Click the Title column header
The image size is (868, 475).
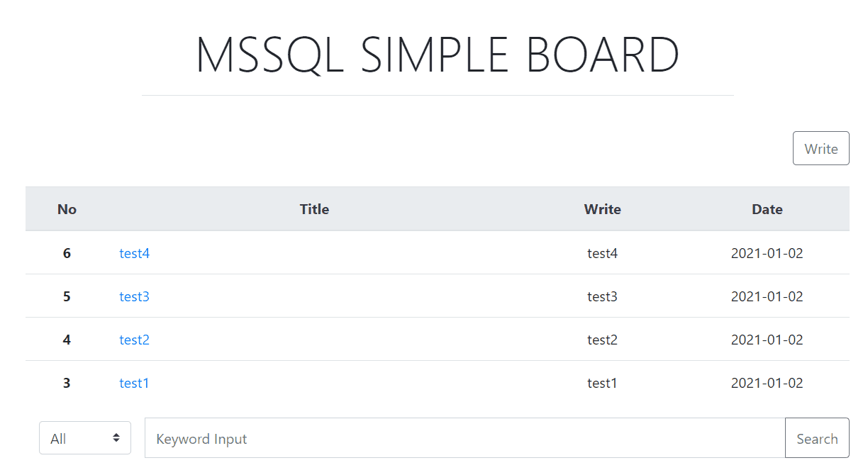pos(314,209)
